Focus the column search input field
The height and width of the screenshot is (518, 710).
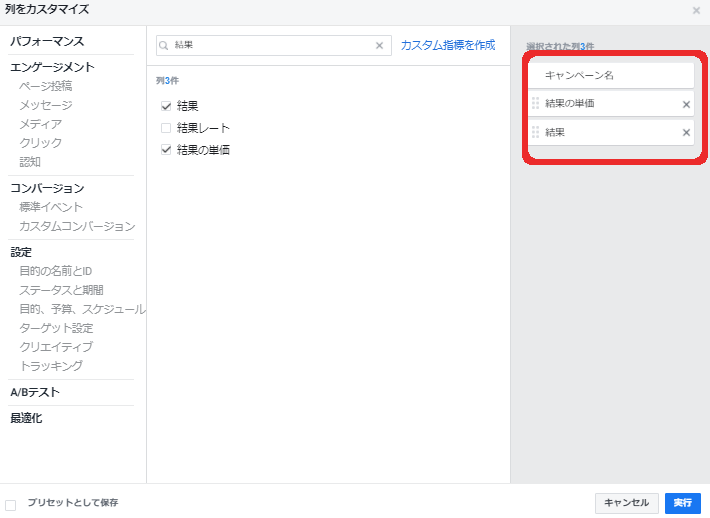[x=273, y=45]
